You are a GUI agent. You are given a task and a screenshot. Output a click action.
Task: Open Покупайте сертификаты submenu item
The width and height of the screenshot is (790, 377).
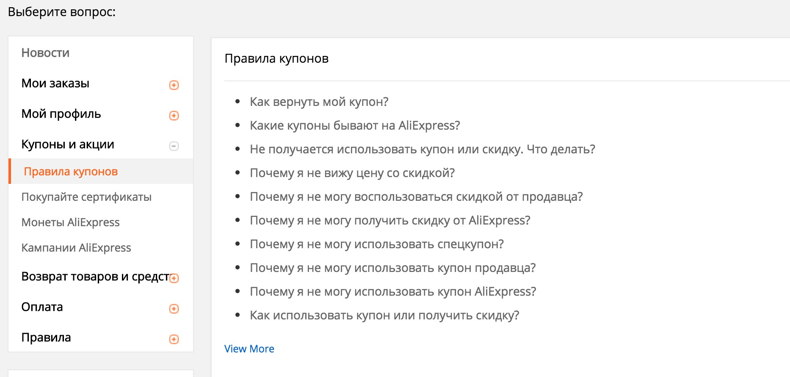coord(86,197)
